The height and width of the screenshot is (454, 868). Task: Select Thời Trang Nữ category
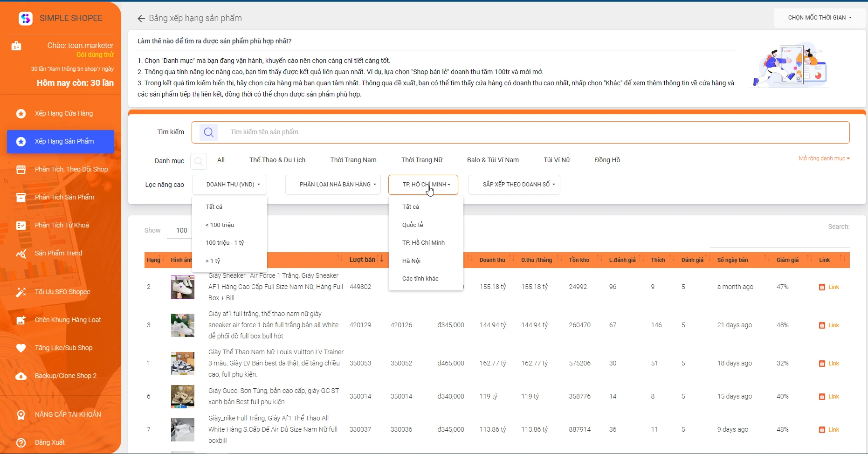tap(422, 160)
